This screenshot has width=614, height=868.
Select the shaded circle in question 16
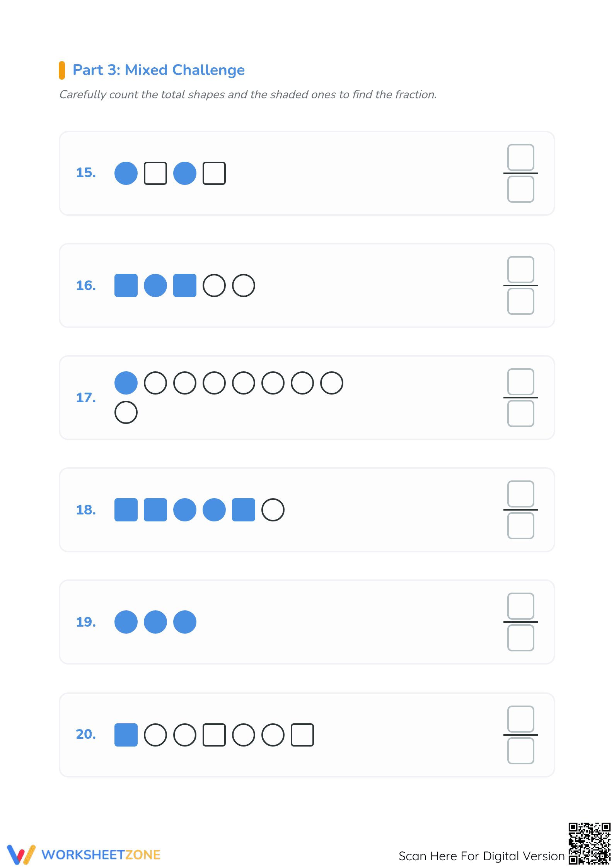pos(155,285)
